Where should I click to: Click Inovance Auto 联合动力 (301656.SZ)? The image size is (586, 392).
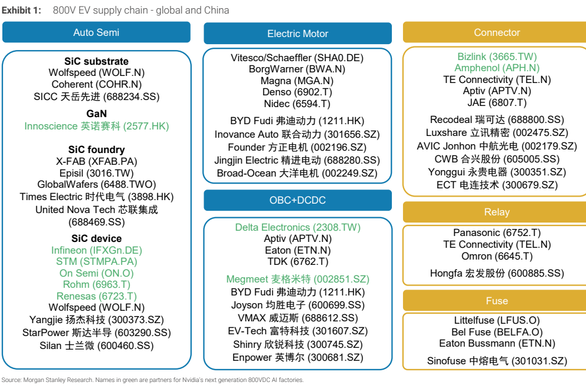click(297, 134)
